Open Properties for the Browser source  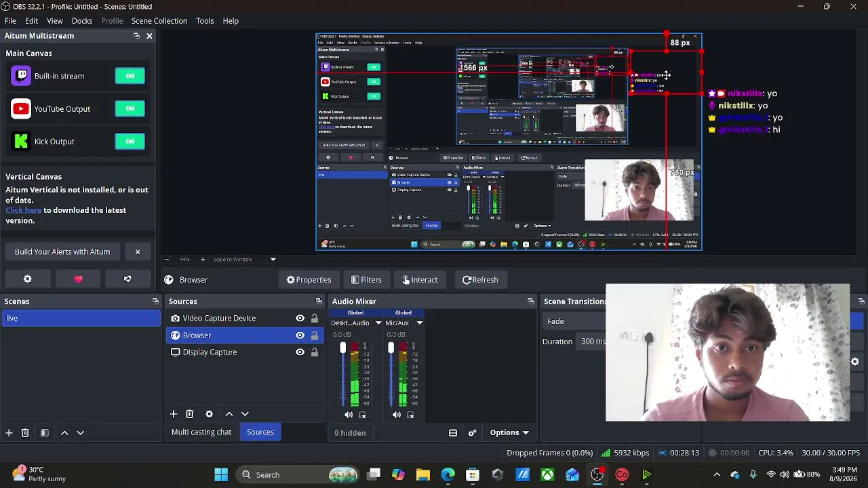tap(309, 279)
